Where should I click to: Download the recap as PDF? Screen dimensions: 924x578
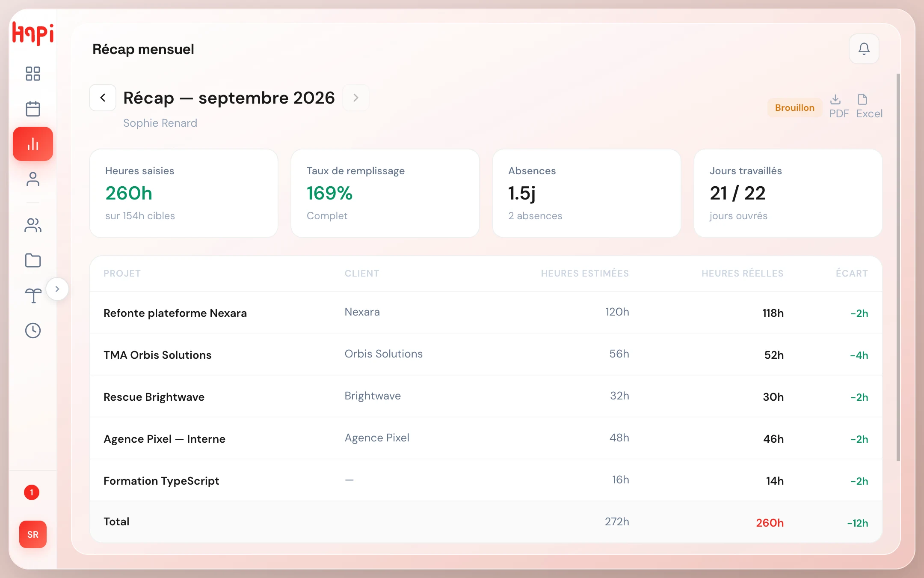pyautogui.click(x=838, y=106)
